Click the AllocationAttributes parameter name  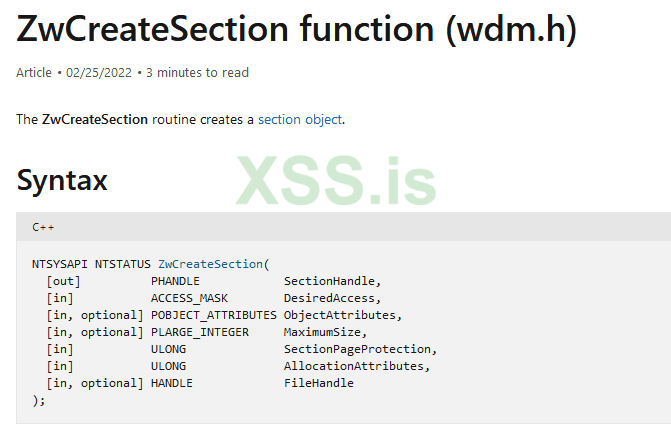point(353,366)
